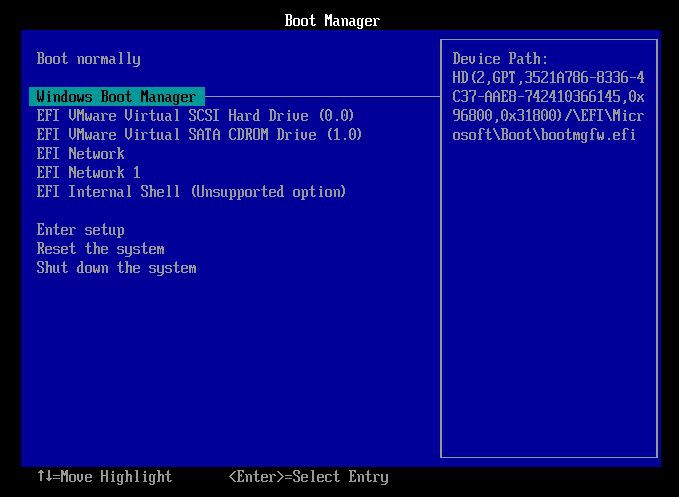Image resolution: width=679 pixels, height=497 pixels.
Task: Choose Reset the system
Action: (x=100, y=249)
